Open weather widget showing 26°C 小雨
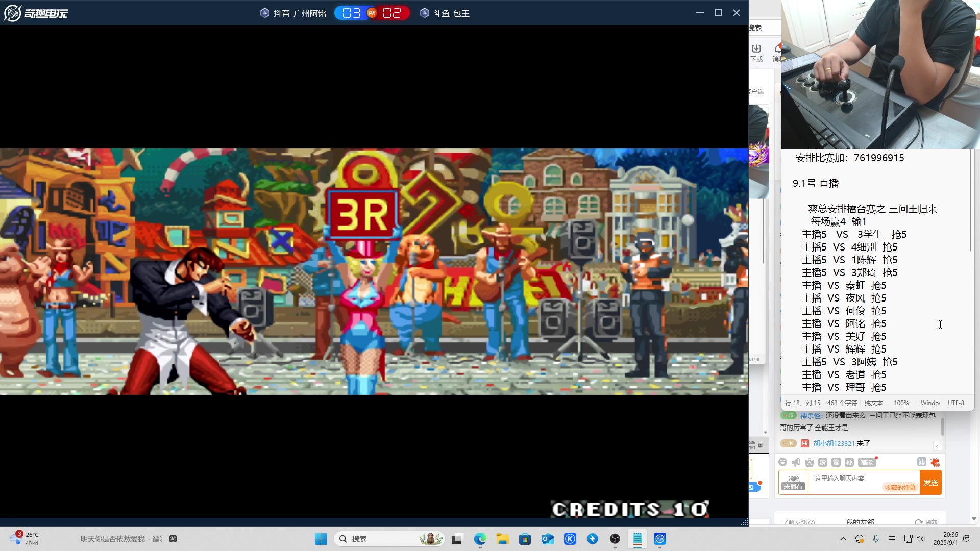The height and width of the screenshot is (551, 980). click(x=24, y=539)
